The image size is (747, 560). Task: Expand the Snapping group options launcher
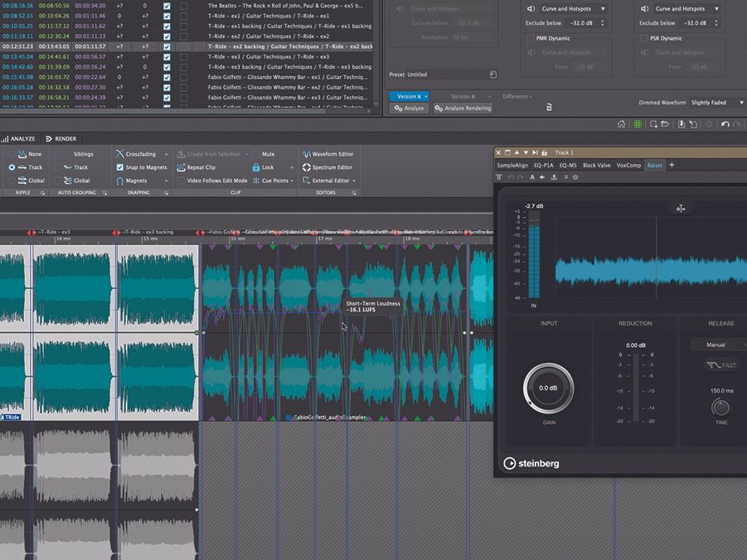[167, 193]
